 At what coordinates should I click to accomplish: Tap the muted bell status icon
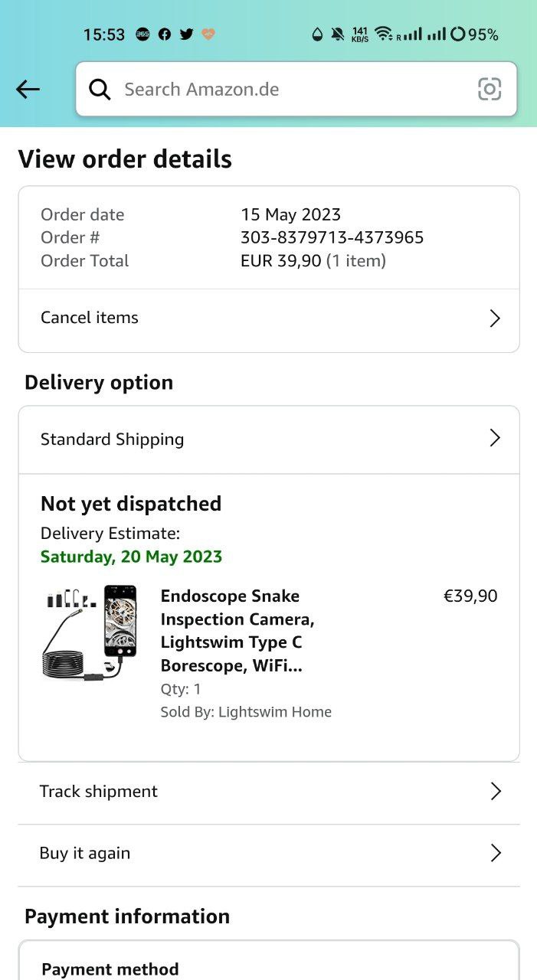(x=337, y=34)
